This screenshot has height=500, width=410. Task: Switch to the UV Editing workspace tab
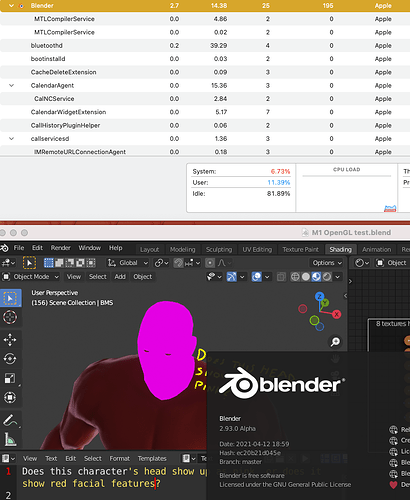(x=257, y=250)
